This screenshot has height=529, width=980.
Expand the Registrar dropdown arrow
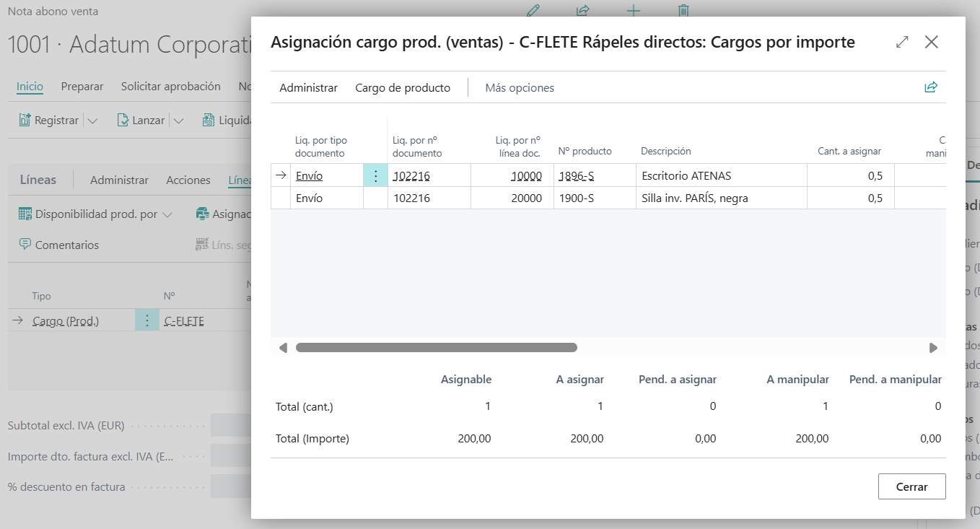[92, 121]
